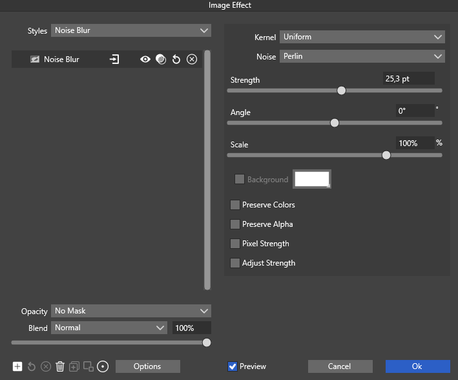Select the Noise Blur row in effects list
The height and width of the screenshot is (380, 458).
point(107,59)
